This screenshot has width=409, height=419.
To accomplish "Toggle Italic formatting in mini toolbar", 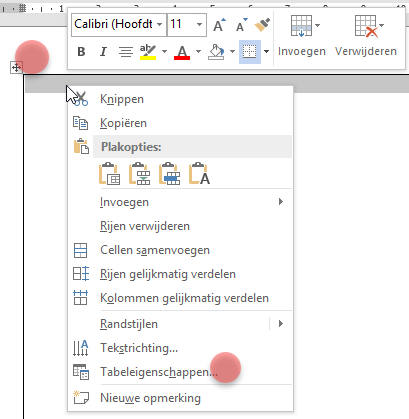I will click(x=103, y=52).
